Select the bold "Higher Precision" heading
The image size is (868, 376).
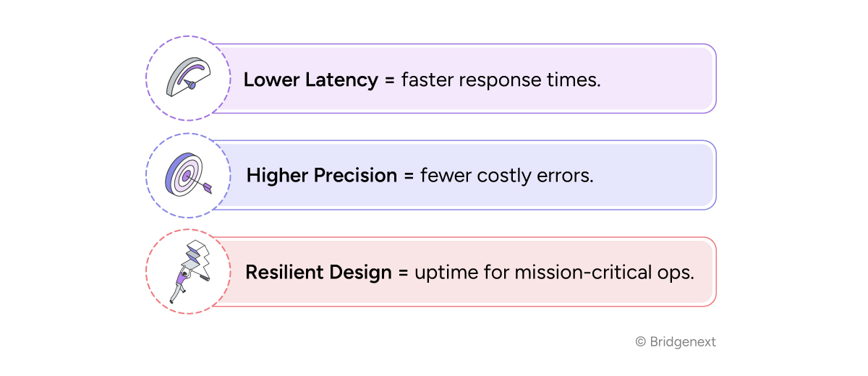(x=322, y=176)
